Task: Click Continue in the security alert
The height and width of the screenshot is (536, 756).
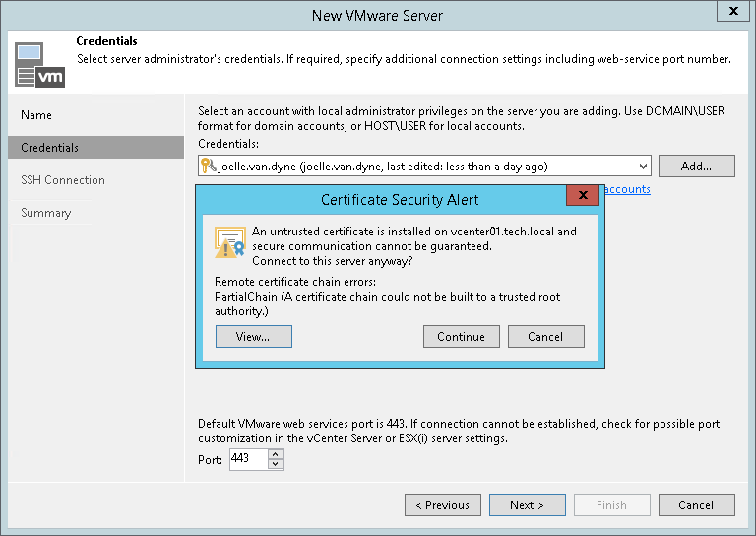Action: pos(461,336)
